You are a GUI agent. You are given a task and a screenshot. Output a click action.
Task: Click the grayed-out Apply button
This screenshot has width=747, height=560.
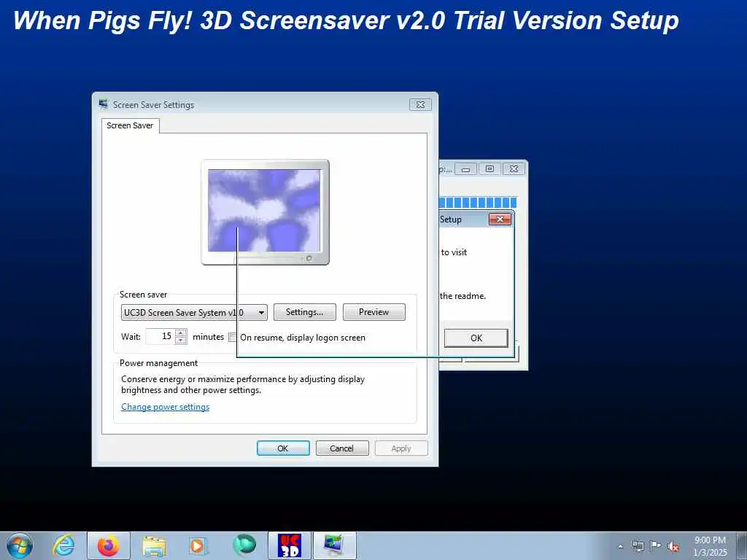coord(401,448)
